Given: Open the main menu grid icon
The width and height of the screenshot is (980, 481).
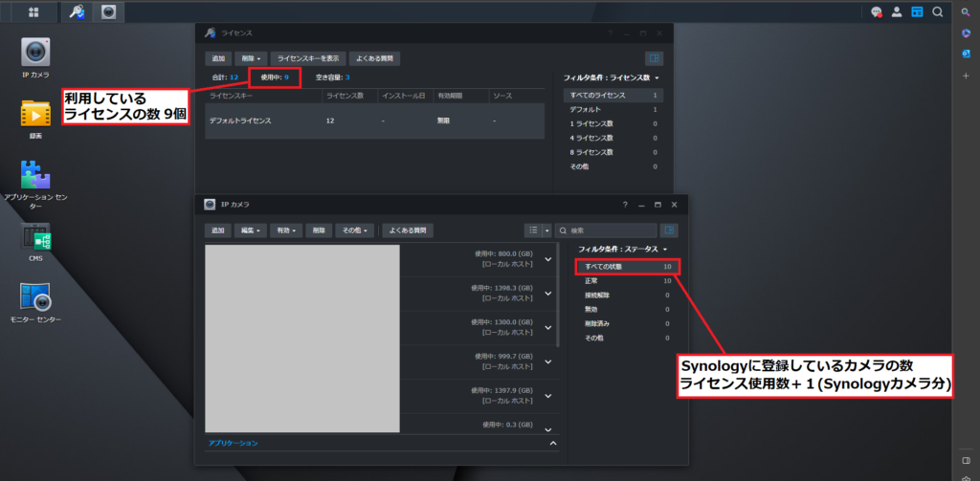Looking at the screenshot, I should 33,12.
